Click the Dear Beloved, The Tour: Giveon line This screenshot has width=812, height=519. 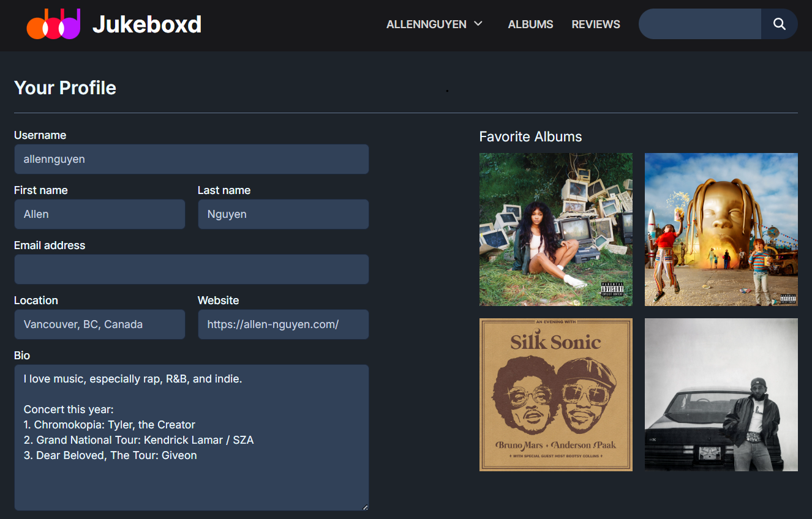(110, 455)
